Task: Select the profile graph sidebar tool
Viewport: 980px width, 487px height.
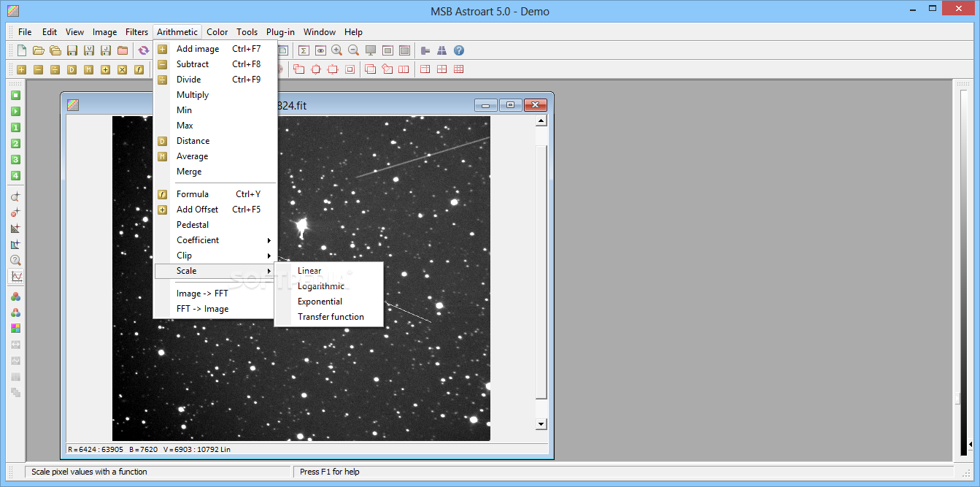Action: click(16, 277)
